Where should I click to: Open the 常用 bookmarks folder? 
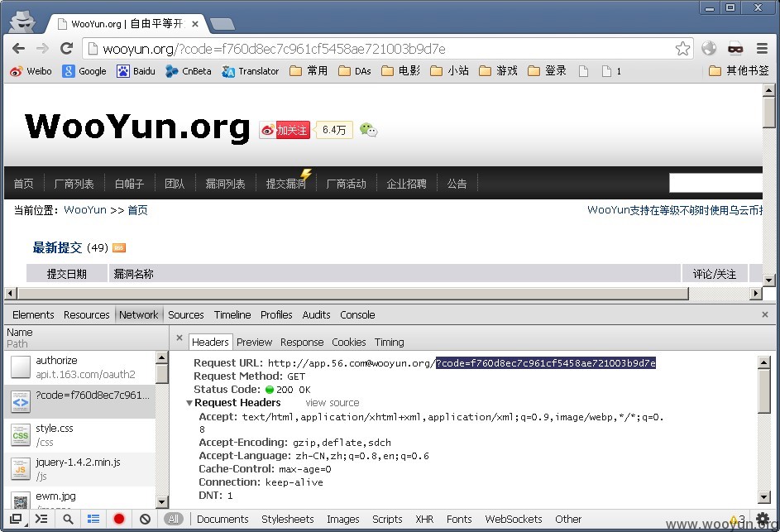[309, 71]
